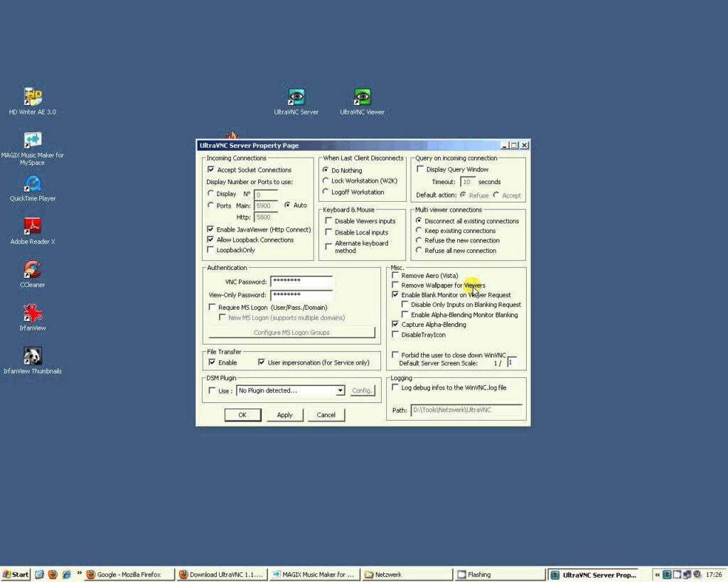Click the system tray clock showing 17:26

[714, 575]
